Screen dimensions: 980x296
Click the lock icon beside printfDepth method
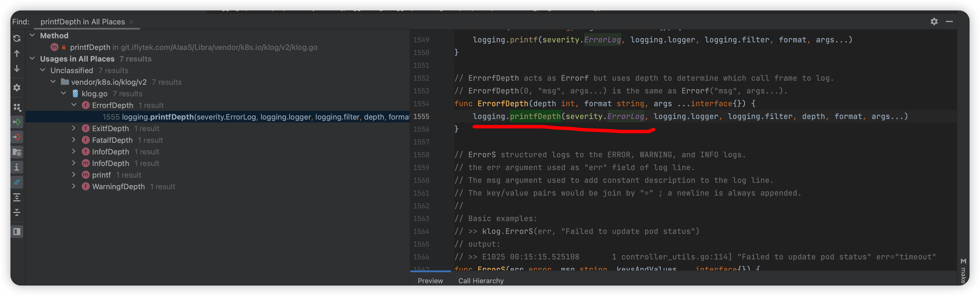tap(63, 47)
